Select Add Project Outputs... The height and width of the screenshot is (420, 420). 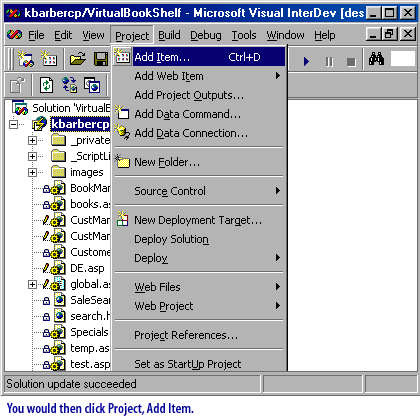(x=199, y=95)
